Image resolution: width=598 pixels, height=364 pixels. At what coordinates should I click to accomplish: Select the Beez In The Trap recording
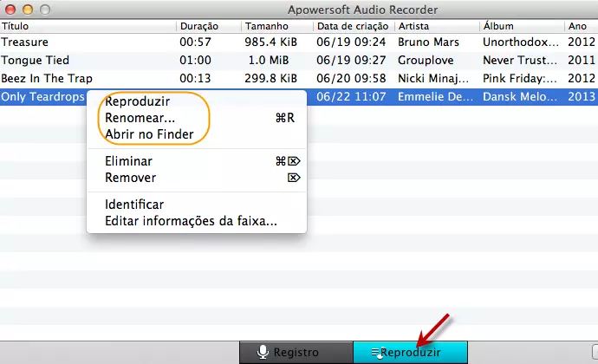click(x=87, y=78)
